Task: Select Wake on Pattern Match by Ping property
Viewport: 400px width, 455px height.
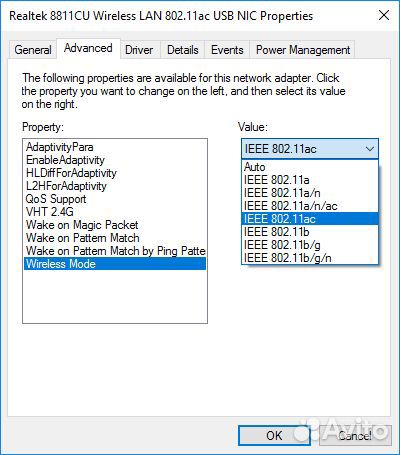Action: click(115, 251)
